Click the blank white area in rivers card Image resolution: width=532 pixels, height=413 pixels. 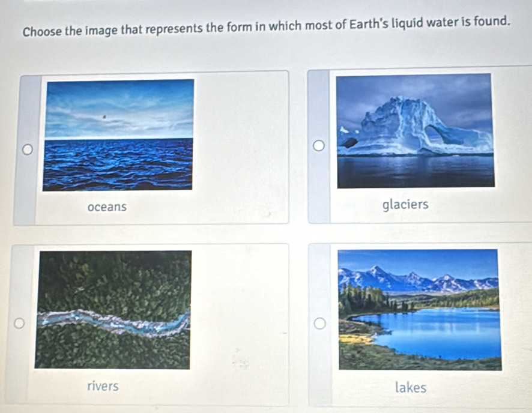(240, 324)
